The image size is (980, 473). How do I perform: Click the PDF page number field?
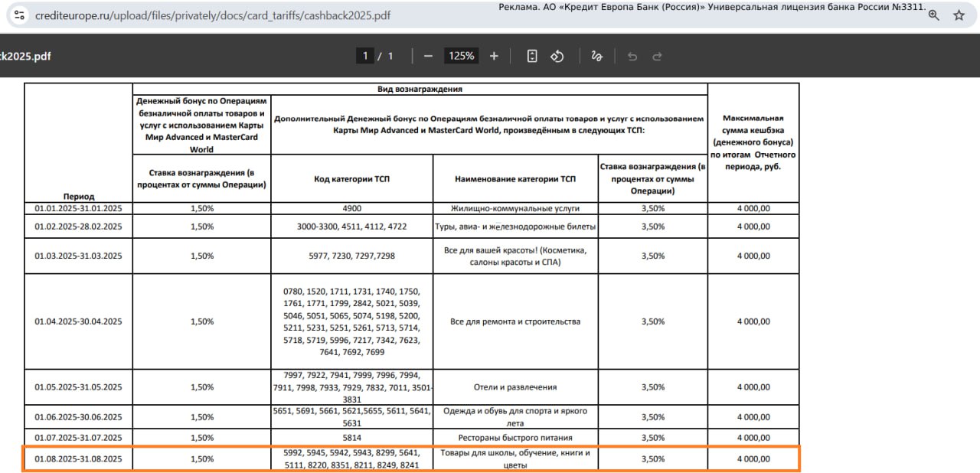coord(365,56)
